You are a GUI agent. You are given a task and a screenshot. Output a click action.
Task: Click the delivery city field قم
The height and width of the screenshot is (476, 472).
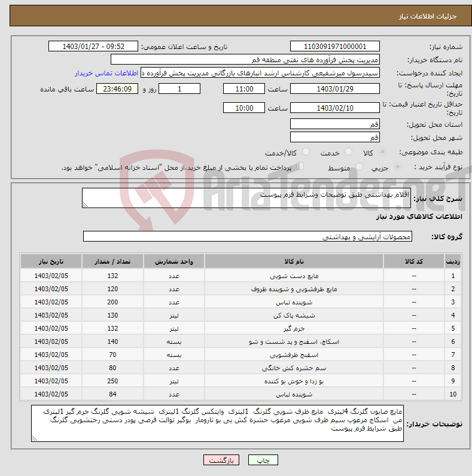335,137
